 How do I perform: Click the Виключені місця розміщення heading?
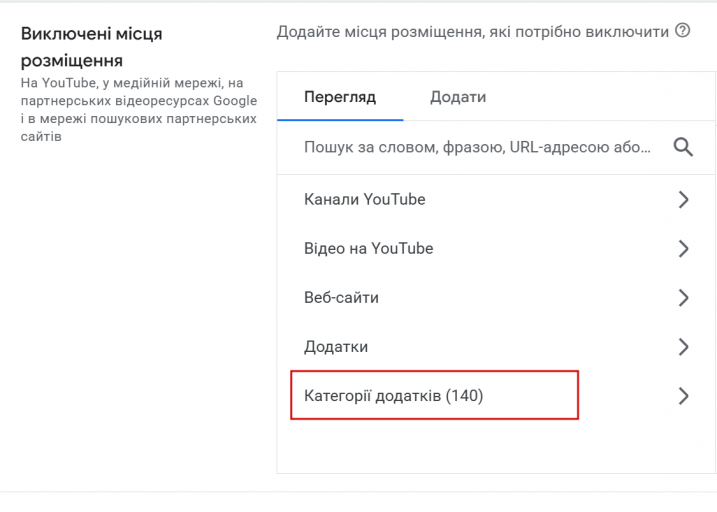[x=91, y=47]
